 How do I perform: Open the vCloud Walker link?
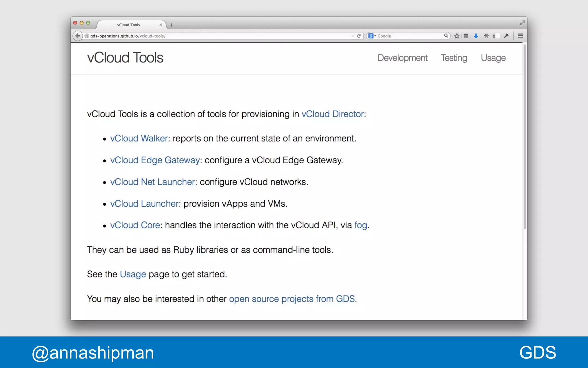(x=139, y=138)
